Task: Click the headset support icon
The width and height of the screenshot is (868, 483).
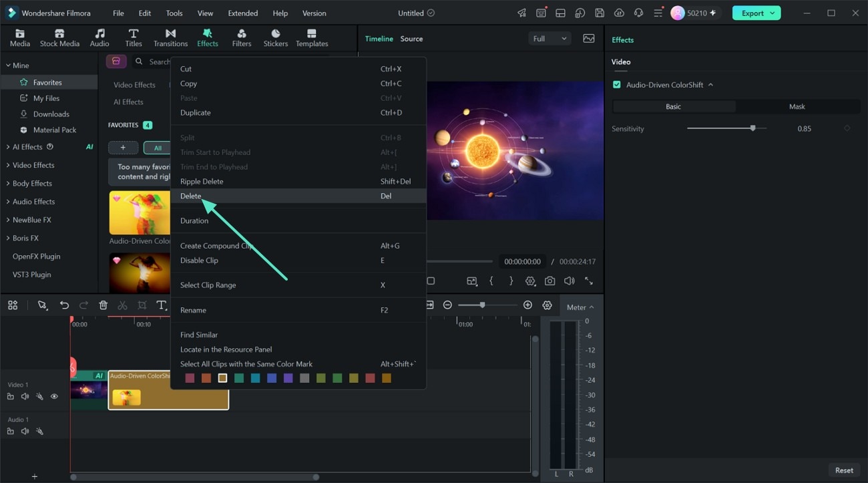Action: click(638, 13)
